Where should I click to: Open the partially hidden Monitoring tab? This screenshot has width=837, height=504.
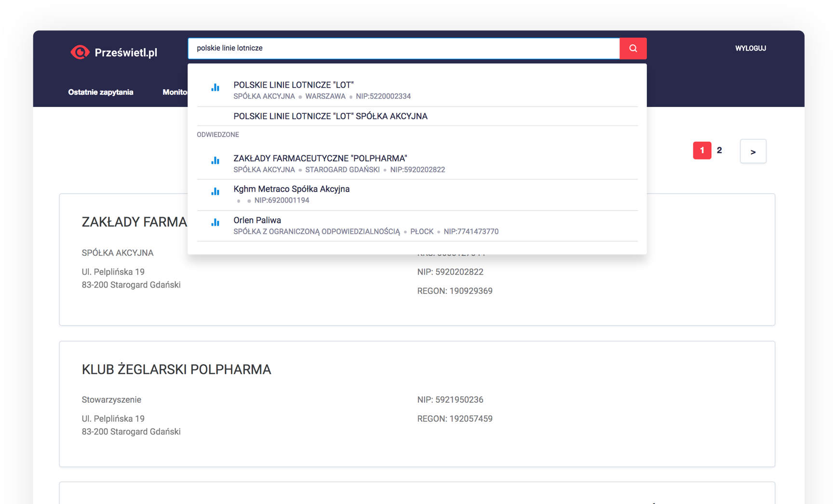coord(175,92)
